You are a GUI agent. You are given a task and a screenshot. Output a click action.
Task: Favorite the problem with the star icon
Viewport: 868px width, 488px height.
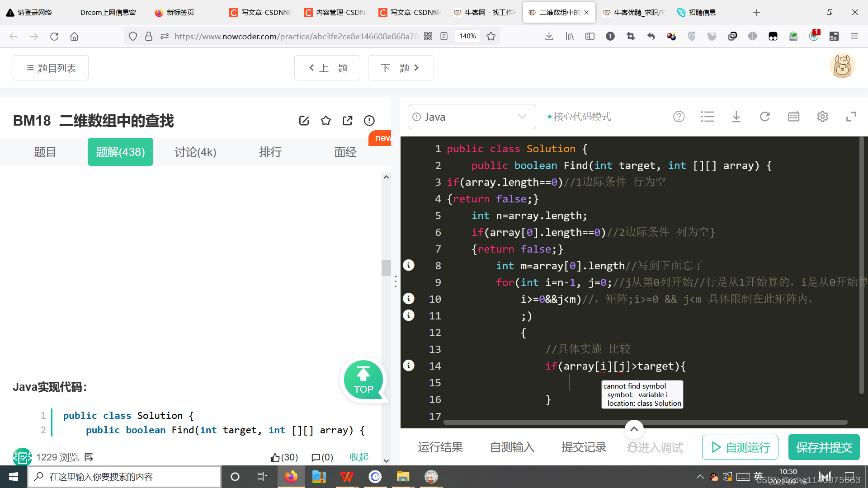[325, 121]
